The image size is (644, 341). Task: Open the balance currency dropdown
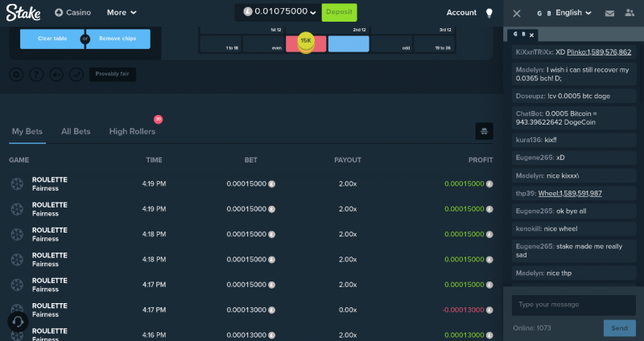pos(313,13)
